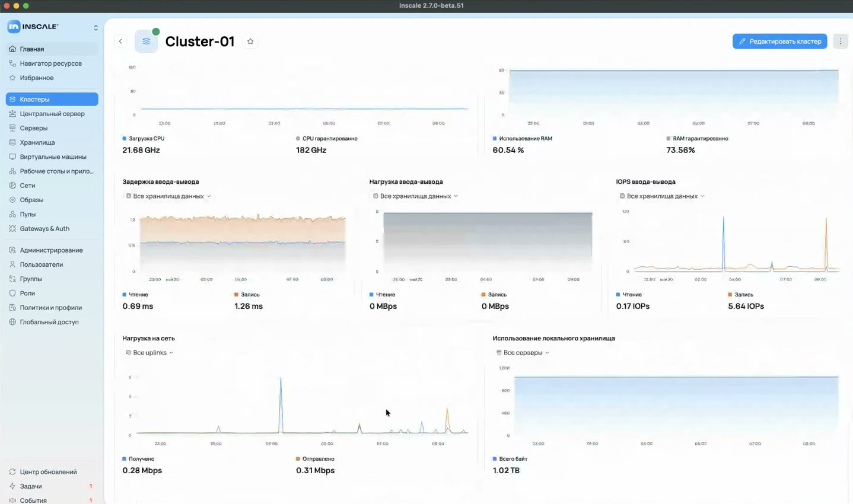Open the Главная home sidebar icon
The width and height of the screenshot is (853, 504).
[12, 49]
